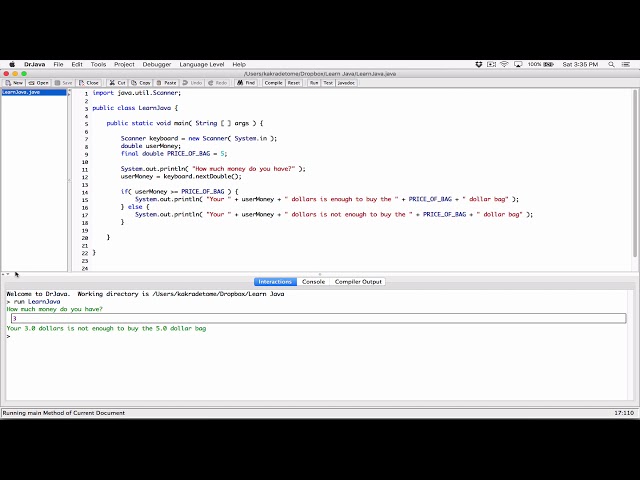Click the AirPlay display icon
Screen dimensions: 640x480
tap(518, 64)
